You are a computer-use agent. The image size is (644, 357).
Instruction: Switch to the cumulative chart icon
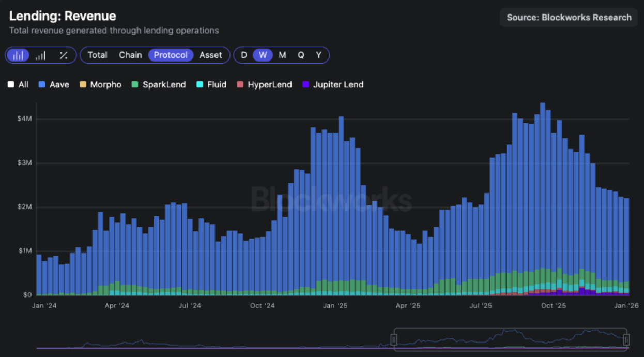point(41,55)
